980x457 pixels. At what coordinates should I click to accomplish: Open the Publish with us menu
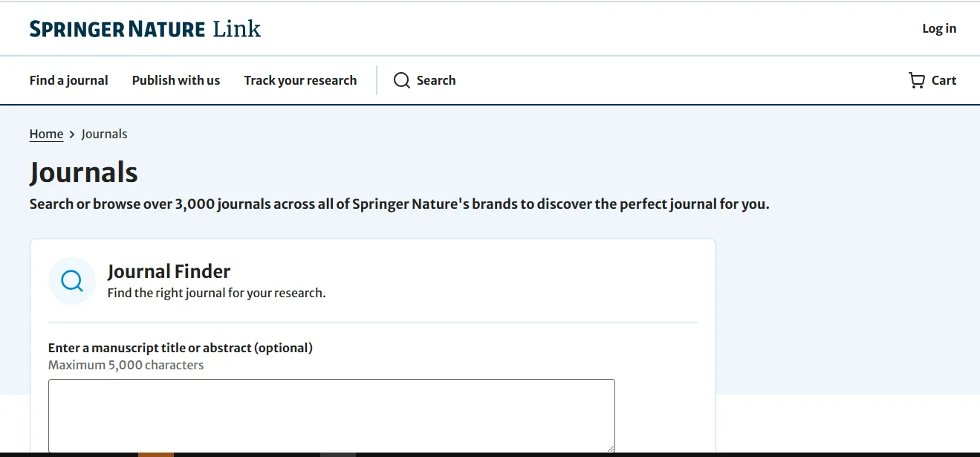[x=176, y=80]
